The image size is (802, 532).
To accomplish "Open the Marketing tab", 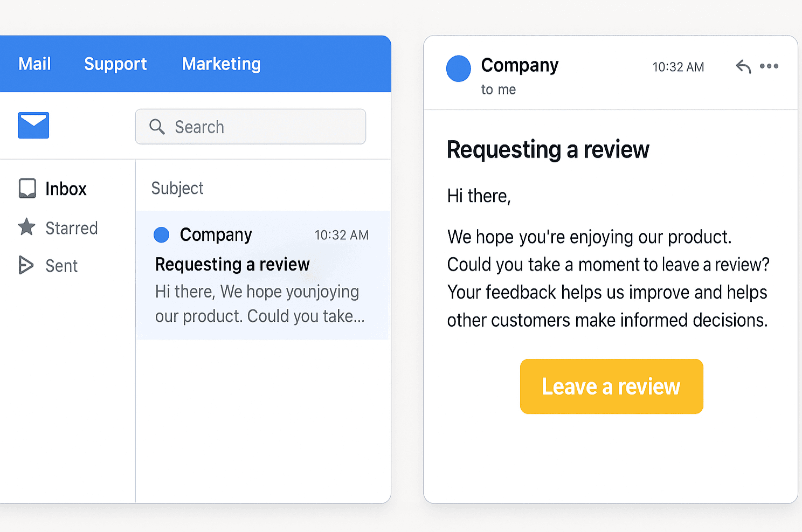I will pyautogui.click(x=221, y=64).
